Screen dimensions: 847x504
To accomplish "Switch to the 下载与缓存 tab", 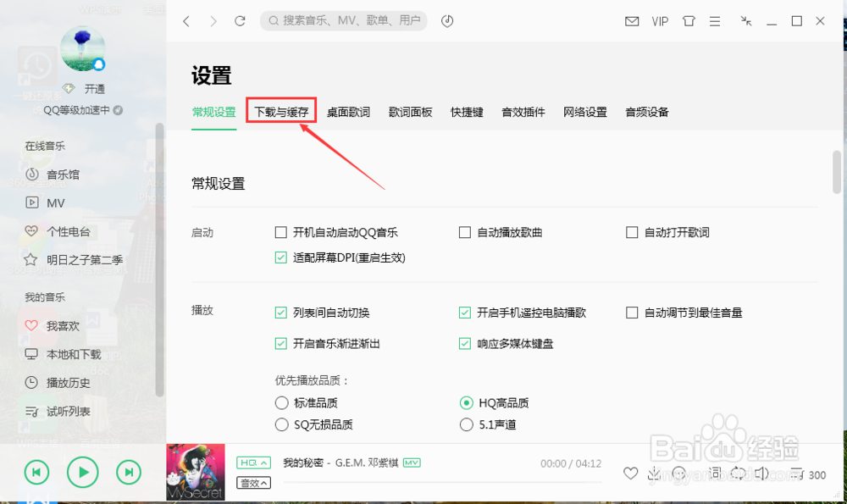I will point(280,110).
